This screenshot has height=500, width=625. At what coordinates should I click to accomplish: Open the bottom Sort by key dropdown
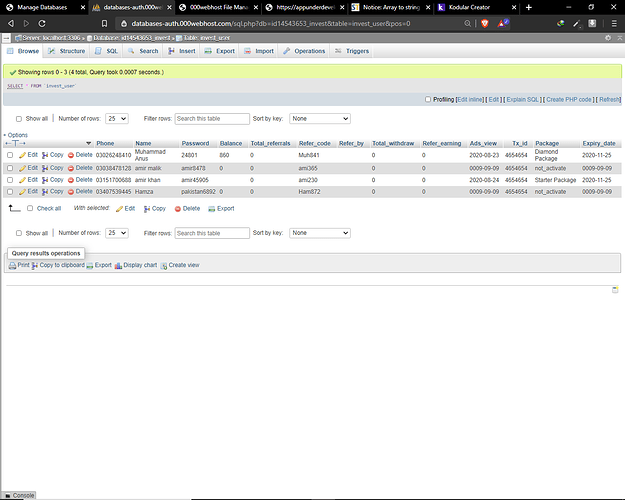pyautogui.click(x=320, y=233)
